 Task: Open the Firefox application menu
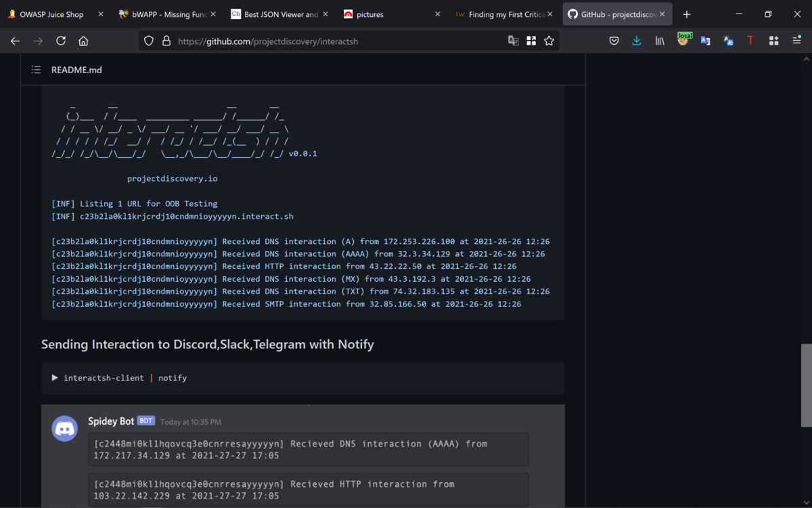796,41
